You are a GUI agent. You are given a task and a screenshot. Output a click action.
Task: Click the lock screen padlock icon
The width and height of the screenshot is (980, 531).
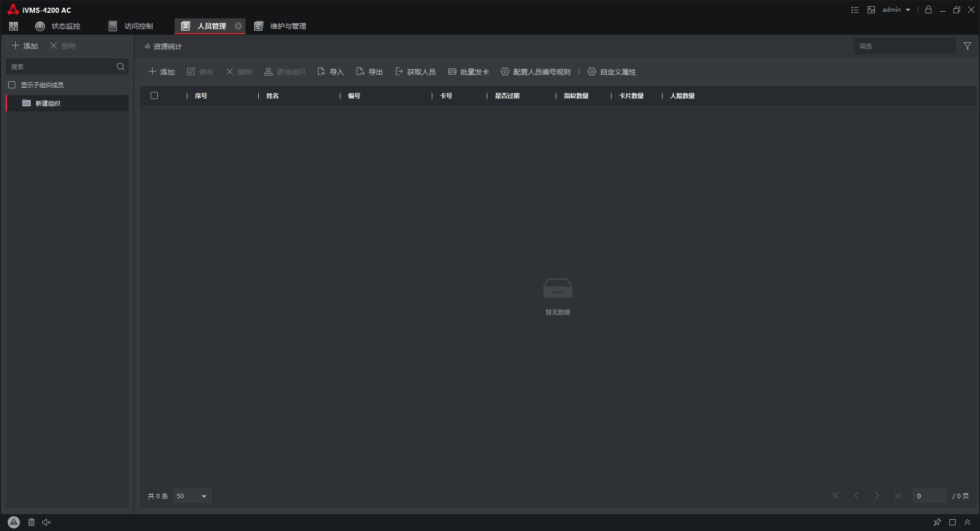click(x=928, y=10)
